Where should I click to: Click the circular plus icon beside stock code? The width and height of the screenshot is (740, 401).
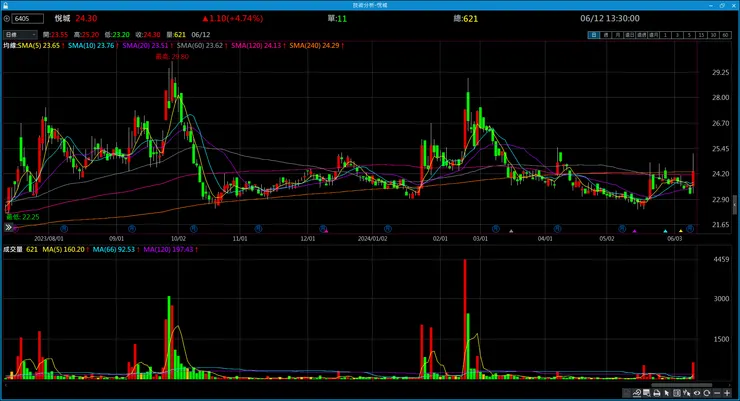tap(7, 18)
